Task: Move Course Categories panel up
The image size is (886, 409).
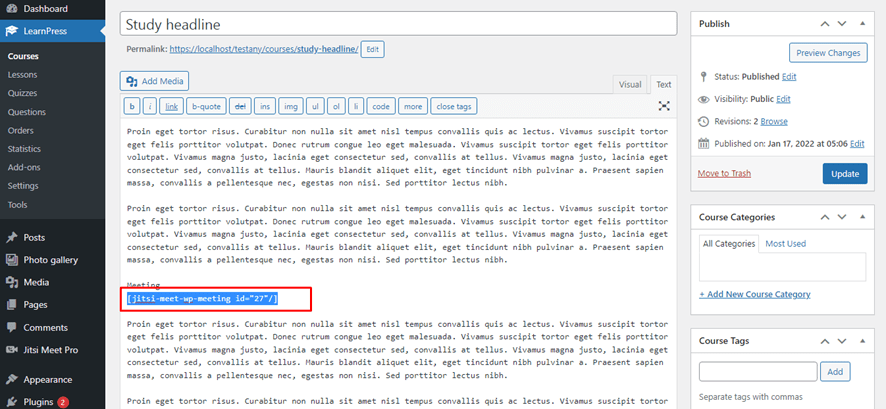Action: [825, 217]
